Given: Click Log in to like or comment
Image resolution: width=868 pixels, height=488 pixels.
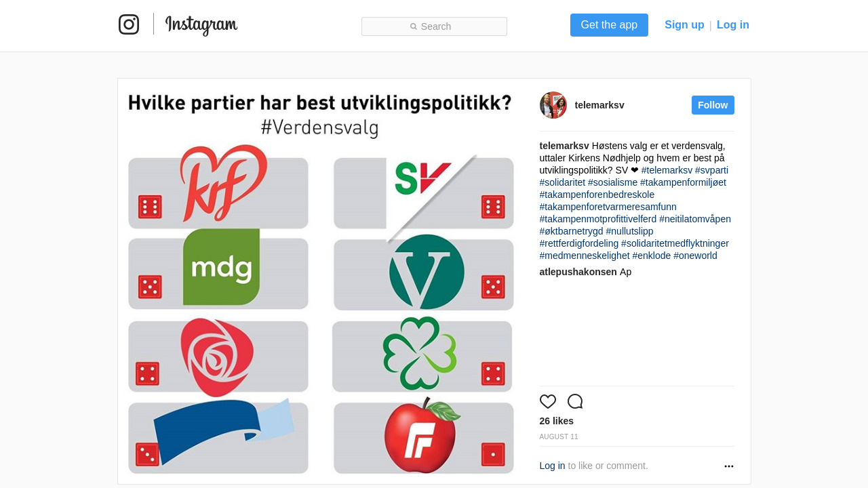Looking at the screenshot, I should (x=552, y=466).
